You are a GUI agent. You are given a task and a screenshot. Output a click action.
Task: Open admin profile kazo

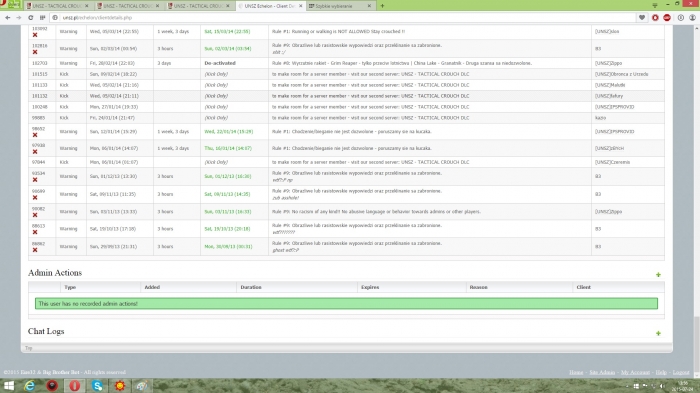600,118
